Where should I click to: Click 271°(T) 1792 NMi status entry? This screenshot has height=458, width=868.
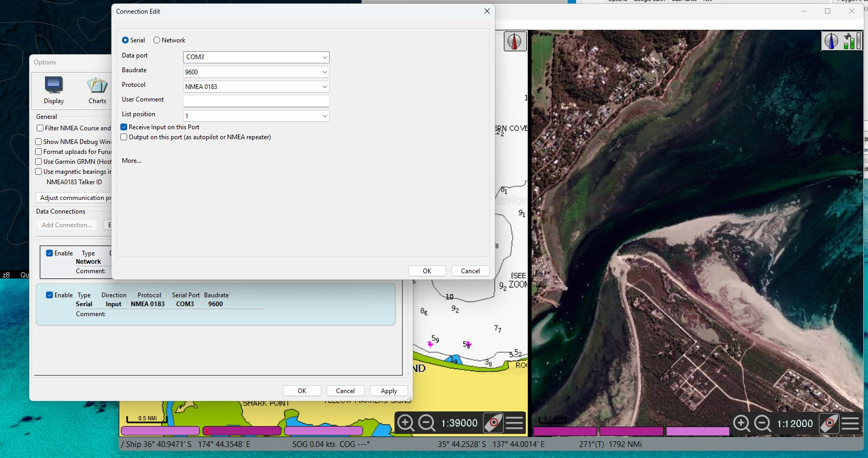610,444
